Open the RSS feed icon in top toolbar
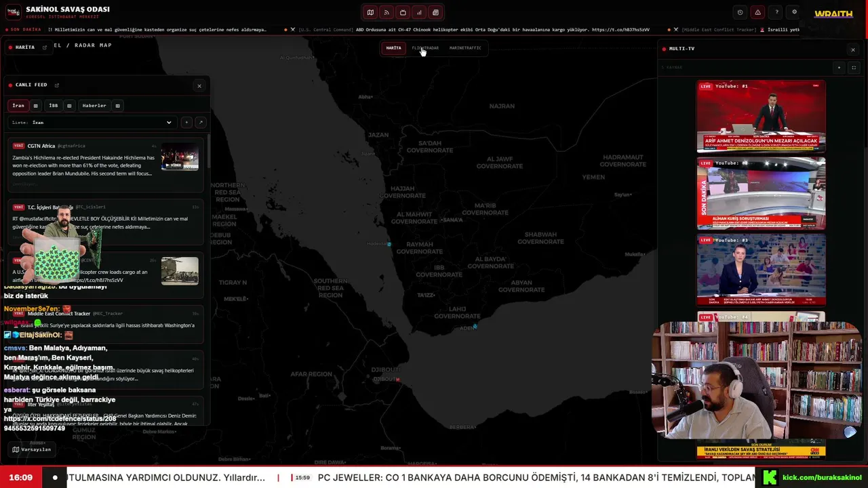Viewport: 868px width, 488px height. pyautogui.click(x=387, y=12)
